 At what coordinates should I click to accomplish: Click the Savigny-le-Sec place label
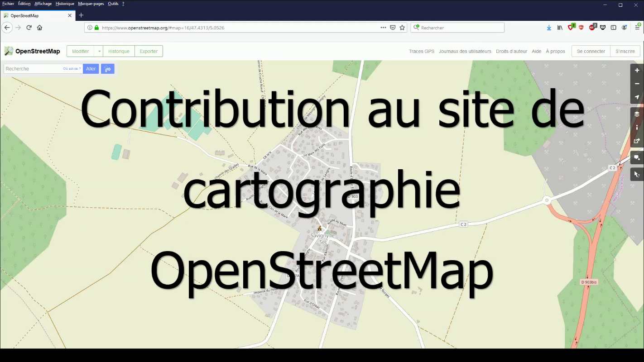click(322, 239)
